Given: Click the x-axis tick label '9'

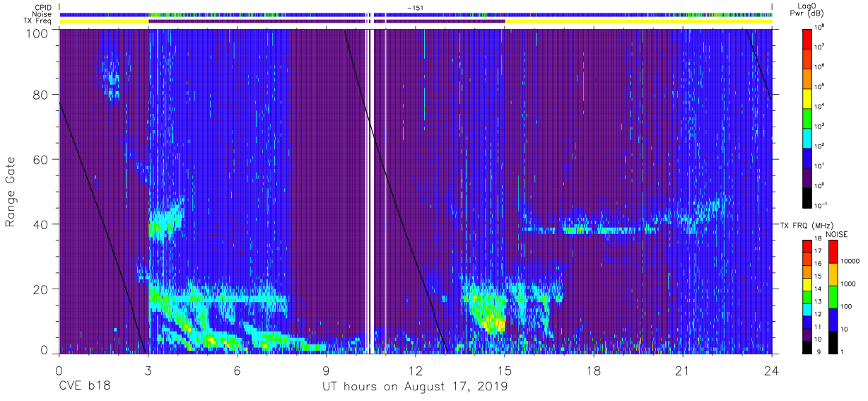Looking at the screenshot, I should [x=326, y=369].
